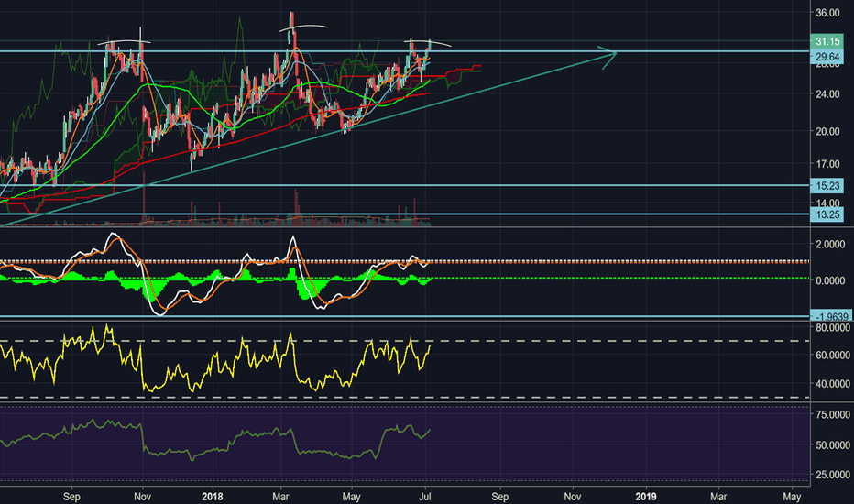The height and width of the screenshot is (504, 854).
Task: Click the 2019 label on time axis
Action: [646, 497]
